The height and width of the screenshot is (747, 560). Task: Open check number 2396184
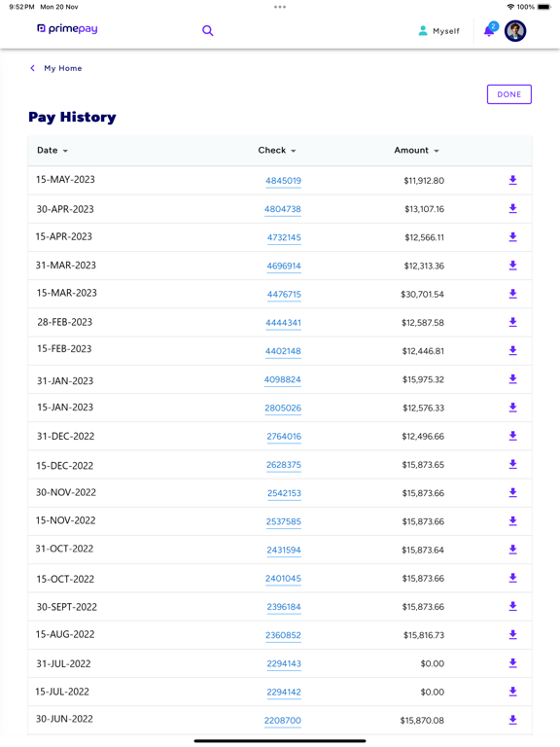click(284, 607)
